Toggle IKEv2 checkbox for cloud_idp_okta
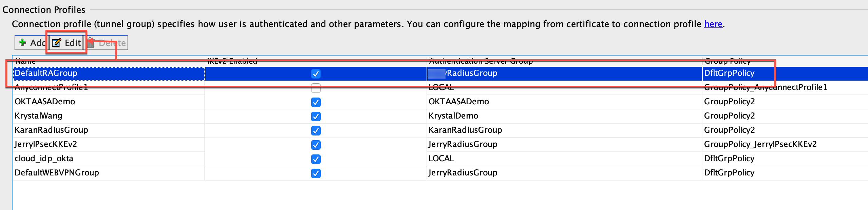 [x=316, y=159]
